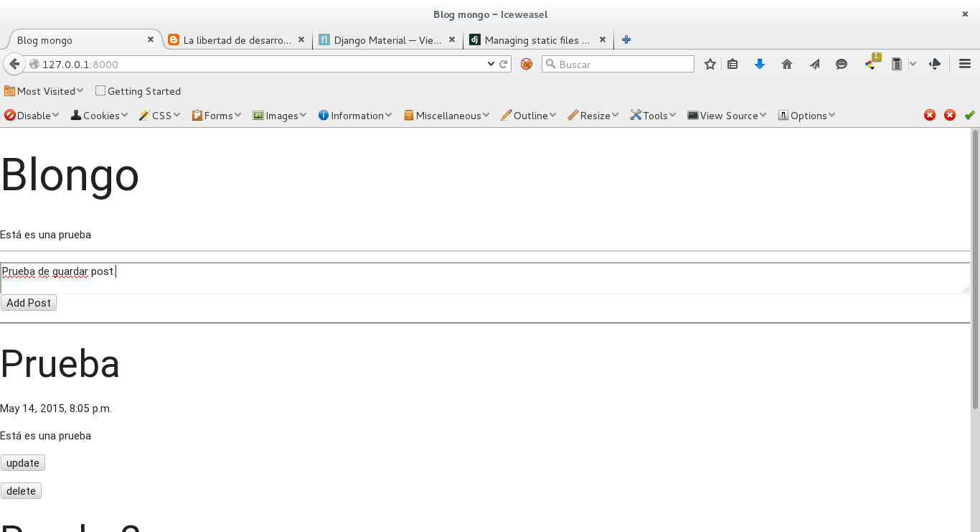This screenshot has height=532, width=980.
Task: Click the back navigation arrow
Action: [14, 64]
